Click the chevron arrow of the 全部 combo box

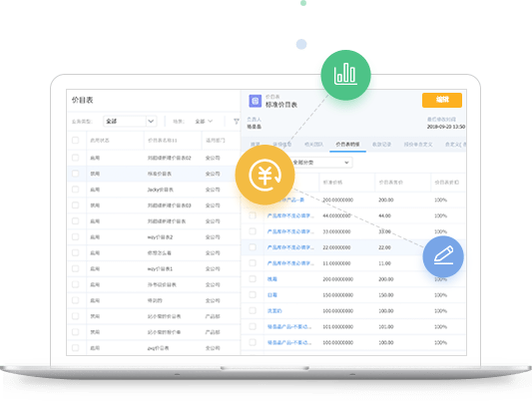pyautogui.click(x=151, y=121)
